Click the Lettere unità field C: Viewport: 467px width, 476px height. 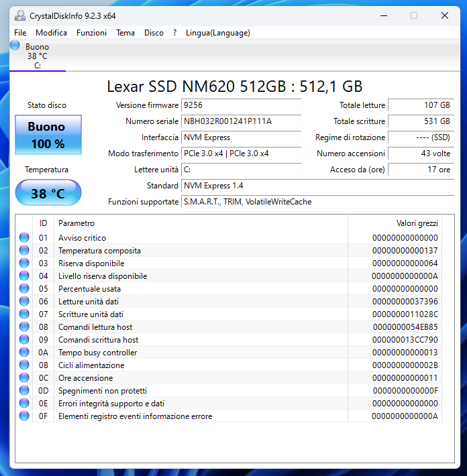242,170
